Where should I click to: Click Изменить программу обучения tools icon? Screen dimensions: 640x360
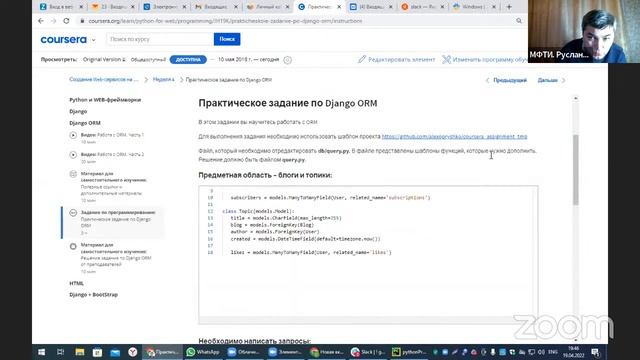coord(447,60)
